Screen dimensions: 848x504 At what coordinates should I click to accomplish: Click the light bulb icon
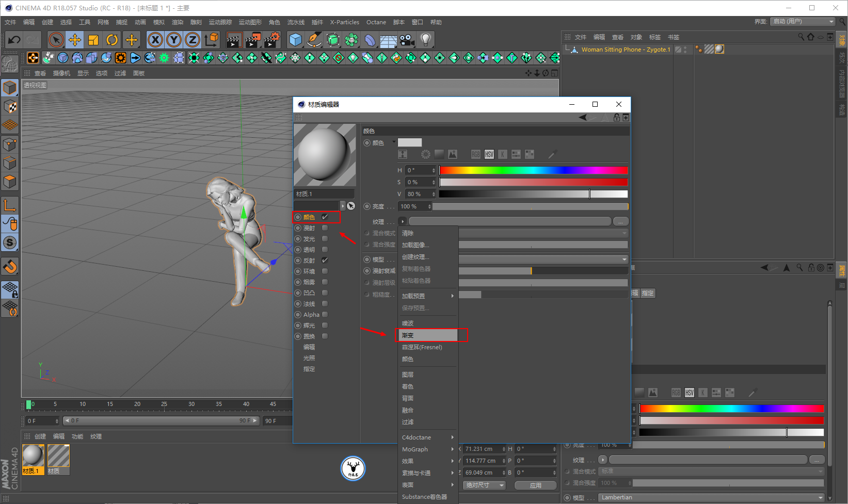tap(425, 40)
